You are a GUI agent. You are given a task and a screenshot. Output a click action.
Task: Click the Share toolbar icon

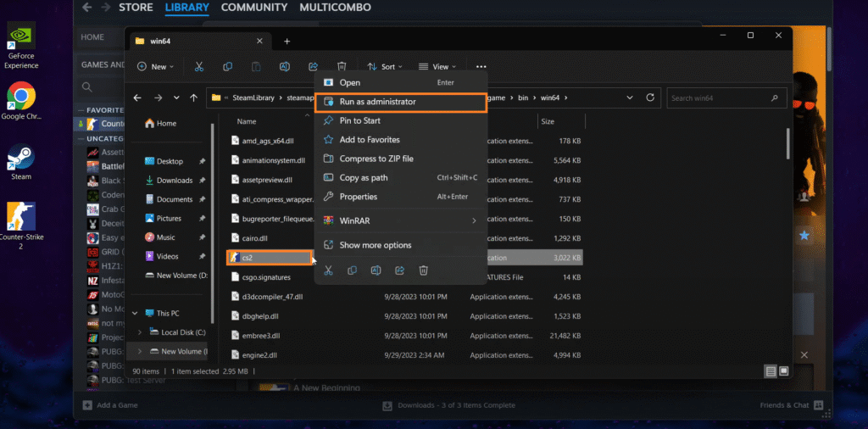314,66
